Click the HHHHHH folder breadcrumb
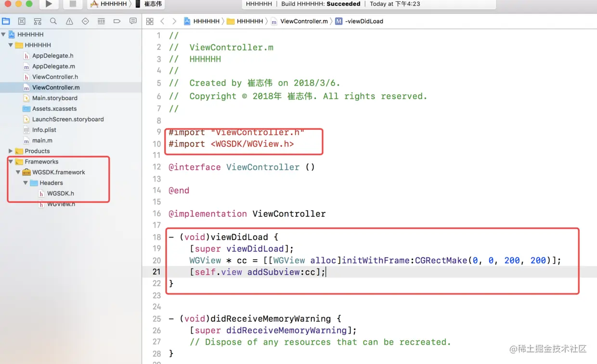This screenshot has width=597, height=364. click(245, 21)
